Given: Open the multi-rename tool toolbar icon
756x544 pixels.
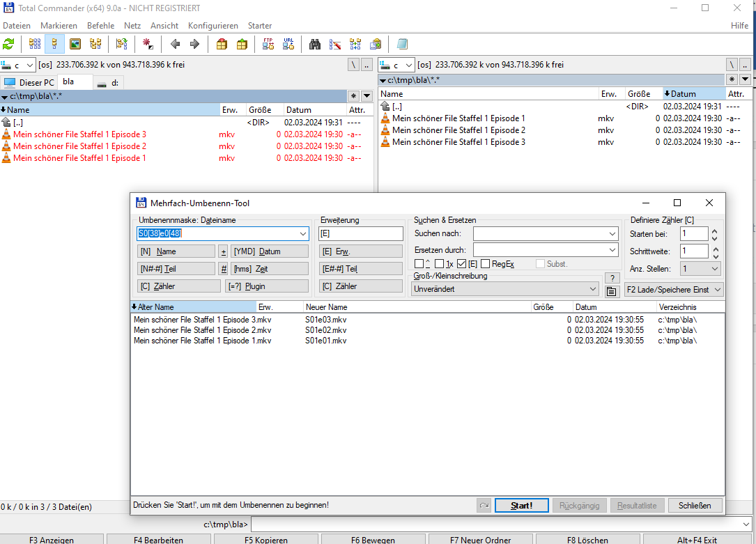Looking at the screenshot, I should click(x=335, y=45).
